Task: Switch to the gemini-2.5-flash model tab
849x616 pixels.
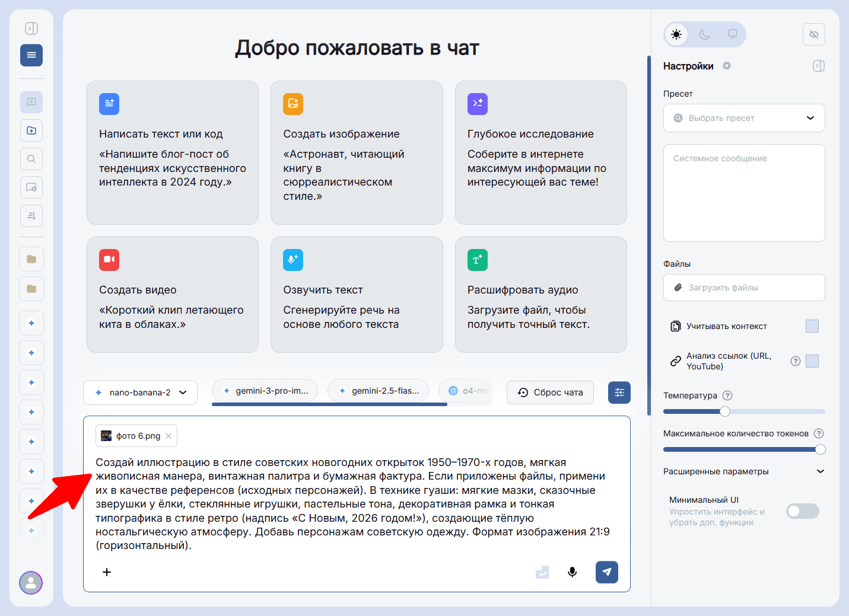Action: tap(378, 390)
